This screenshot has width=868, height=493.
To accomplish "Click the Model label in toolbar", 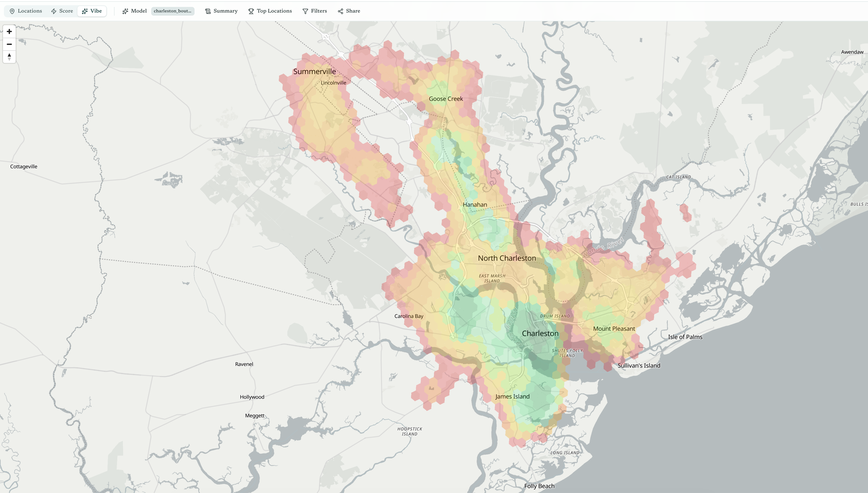I will click(139, 11).
